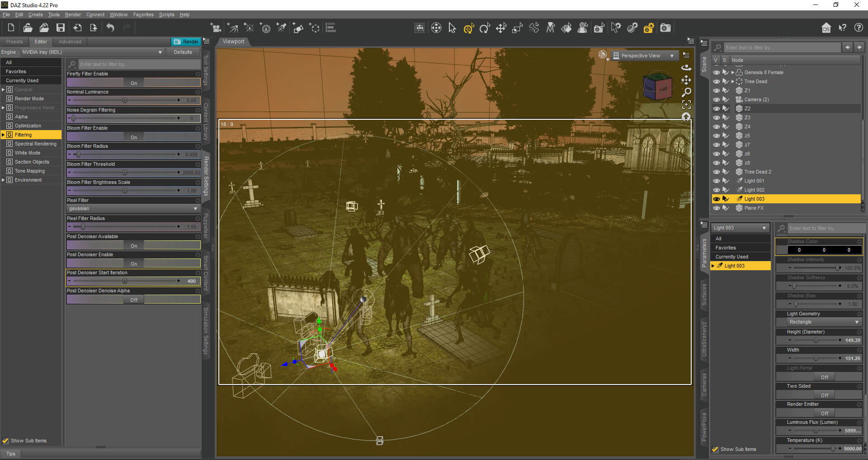Click the Tips button
868x460 pixels.
pos(11,454)
